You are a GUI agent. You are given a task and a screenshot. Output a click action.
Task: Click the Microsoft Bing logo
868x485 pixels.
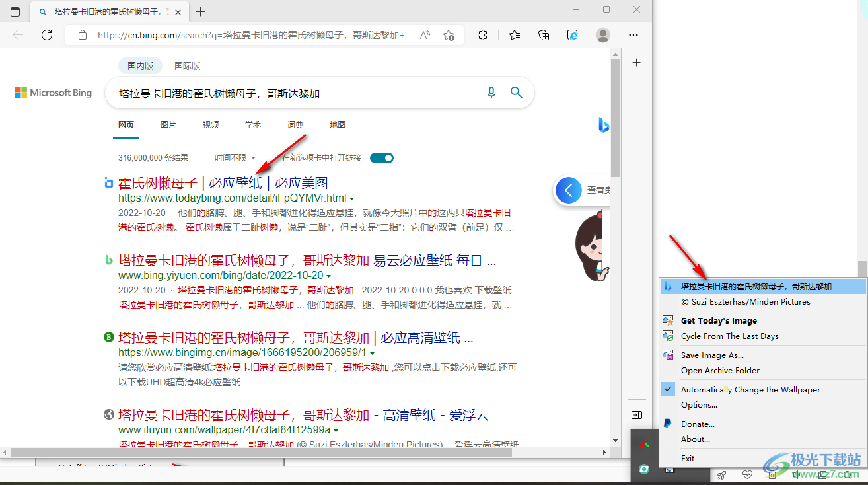point(54,93)
